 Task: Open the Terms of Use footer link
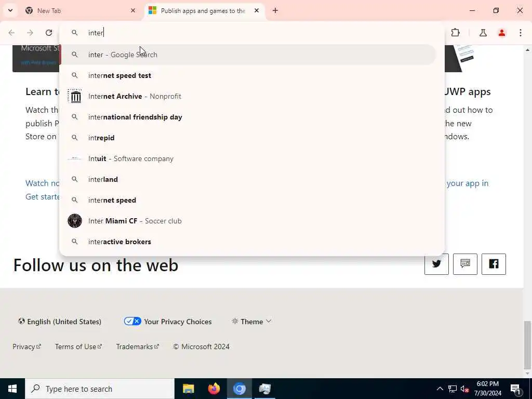tap(78, 347)
